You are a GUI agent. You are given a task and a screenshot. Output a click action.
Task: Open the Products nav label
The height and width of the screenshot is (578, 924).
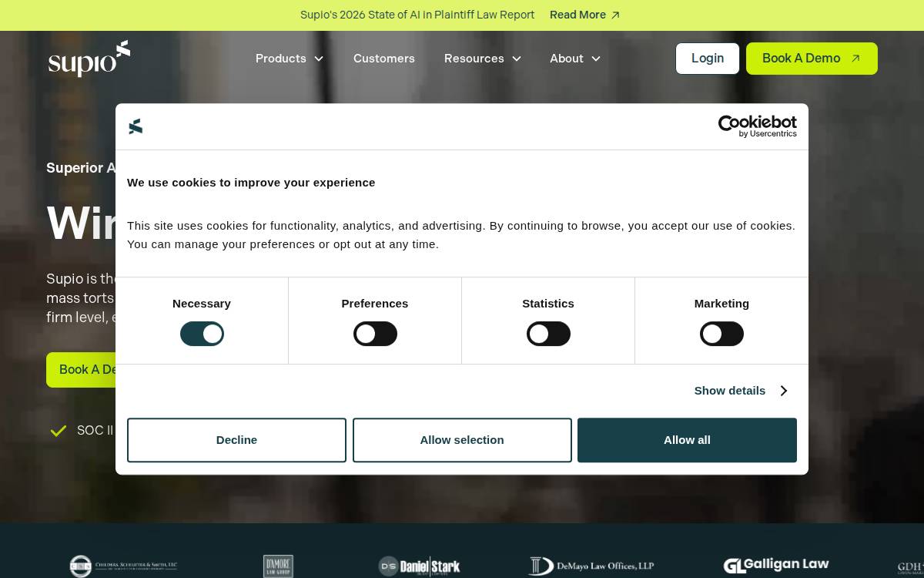(x=281, y=59)
